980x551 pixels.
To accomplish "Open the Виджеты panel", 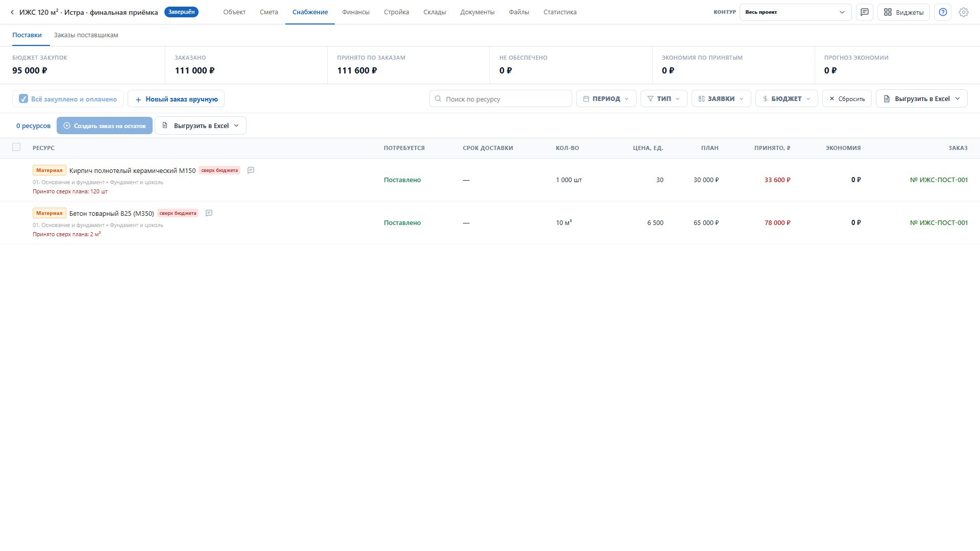I will click(903, 12).
